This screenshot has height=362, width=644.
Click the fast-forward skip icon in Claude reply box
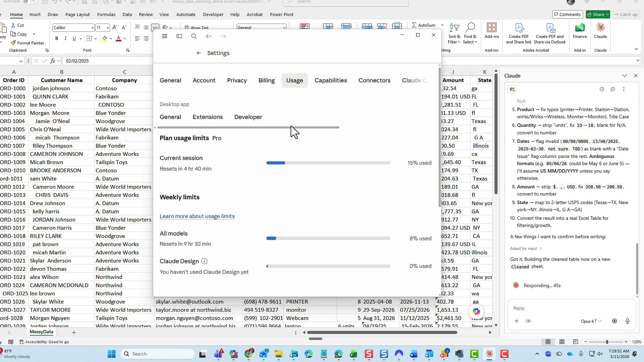pos(528,321)
